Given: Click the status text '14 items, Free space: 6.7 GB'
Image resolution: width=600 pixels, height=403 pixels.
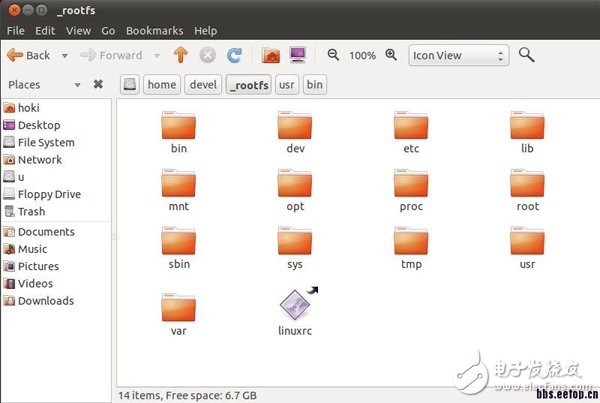Looking at the screenshot, I should 188,395.
